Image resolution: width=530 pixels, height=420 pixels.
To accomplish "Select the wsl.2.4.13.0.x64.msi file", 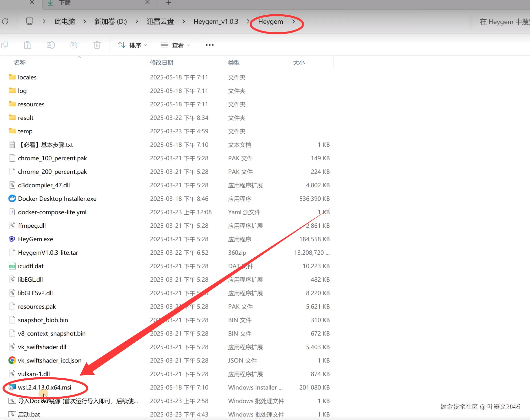I will pyautogui.click(x=45, y=387).
